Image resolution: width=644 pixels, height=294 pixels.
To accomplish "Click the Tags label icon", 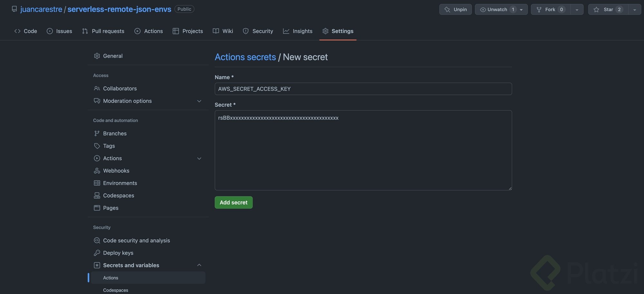I will pyautogui.click(x=97, y=146).
